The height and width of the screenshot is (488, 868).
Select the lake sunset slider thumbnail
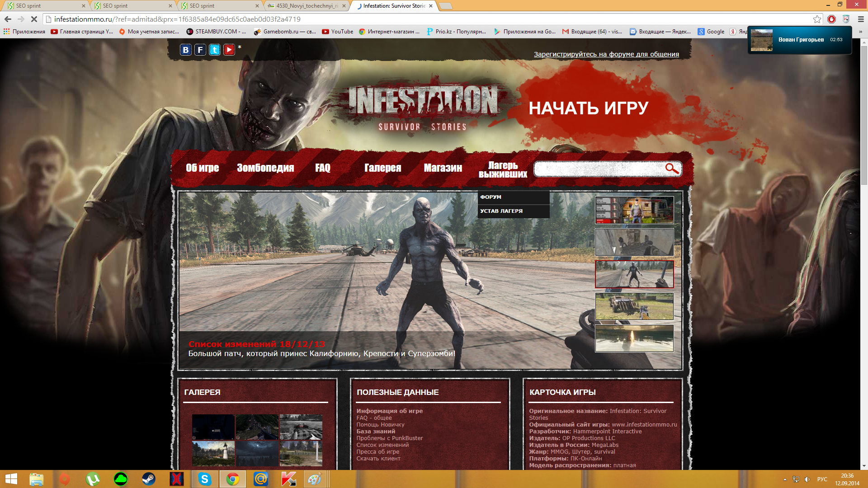634,338
